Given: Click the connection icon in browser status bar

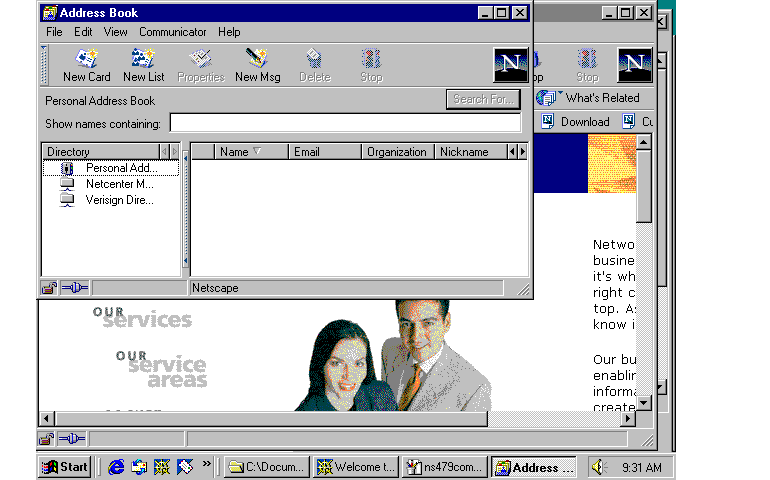Looking at the screenshot, I should click(72, 439).
